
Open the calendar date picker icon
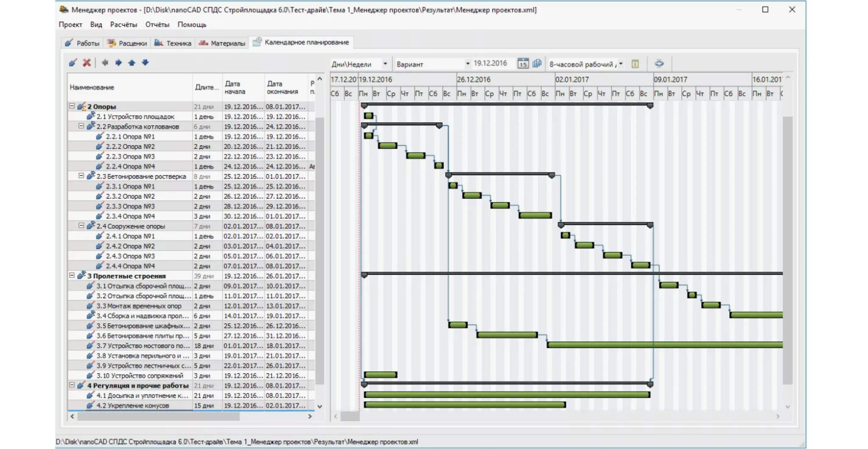click(523, 64)
